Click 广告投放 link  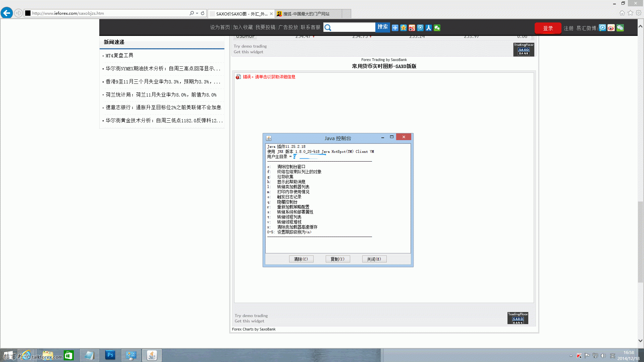(288, 27)
